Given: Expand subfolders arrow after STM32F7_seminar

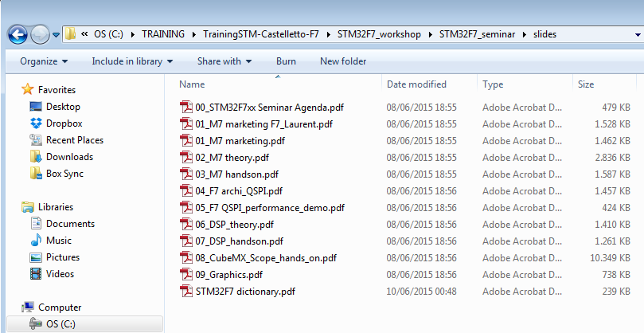Looking at the screenshot, I should (524, 34).
